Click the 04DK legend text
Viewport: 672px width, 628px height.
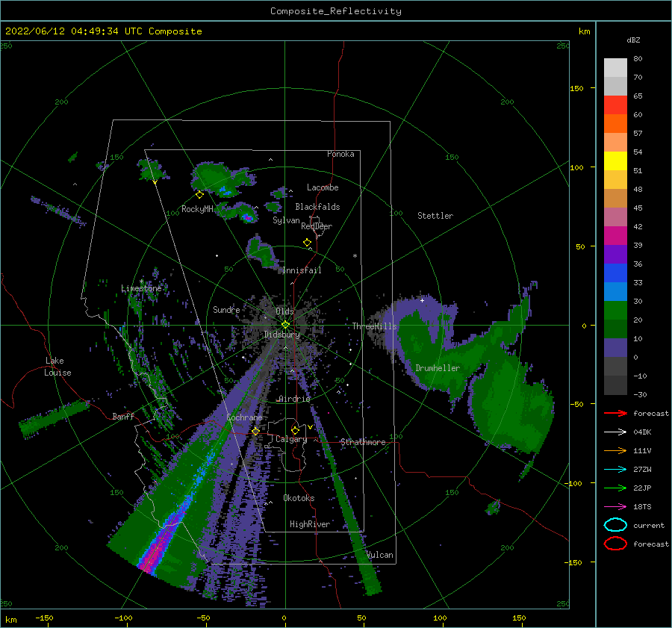coord(642,432)
